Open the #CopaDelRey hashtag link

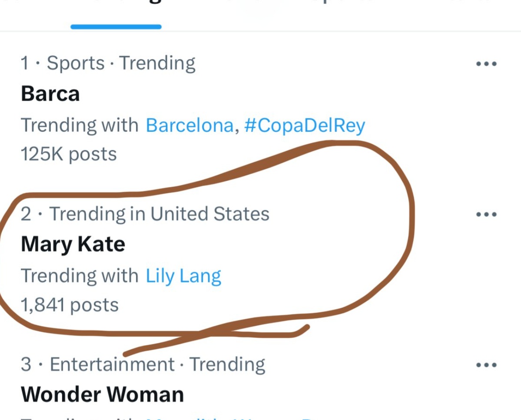click(305, 125)
